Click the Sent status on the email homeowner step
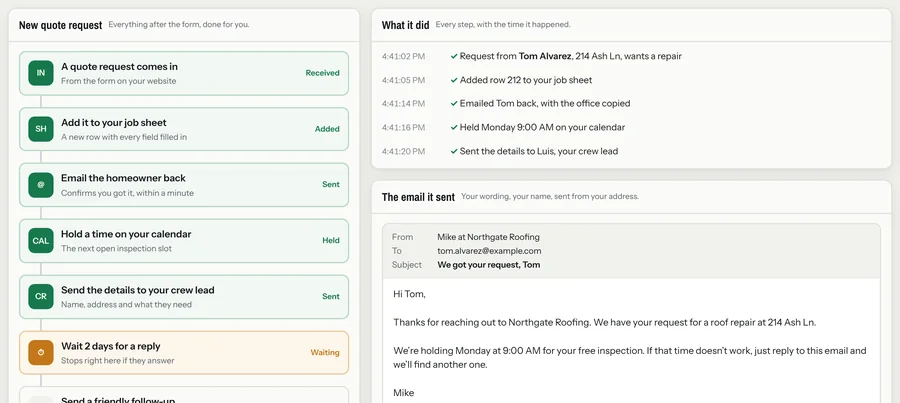 click(x=331, y=185)
